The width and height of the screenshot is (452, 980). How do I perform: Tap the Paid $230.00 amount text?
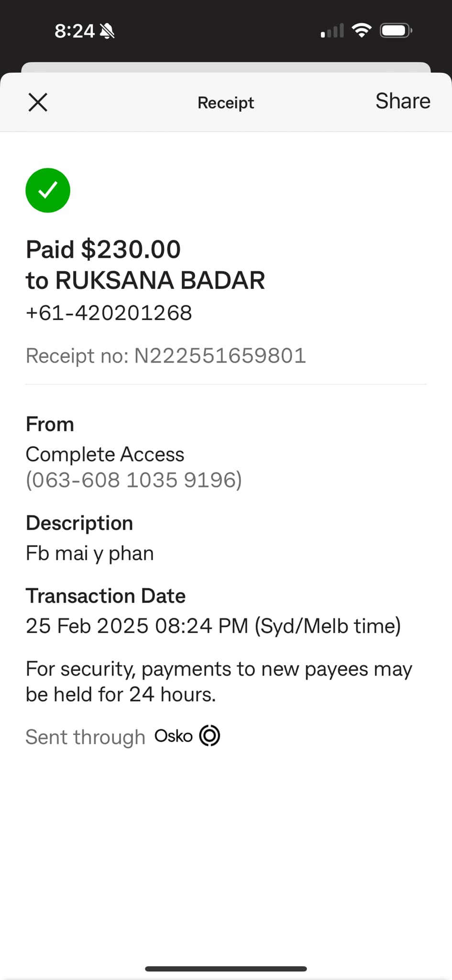tap(103, 249)
